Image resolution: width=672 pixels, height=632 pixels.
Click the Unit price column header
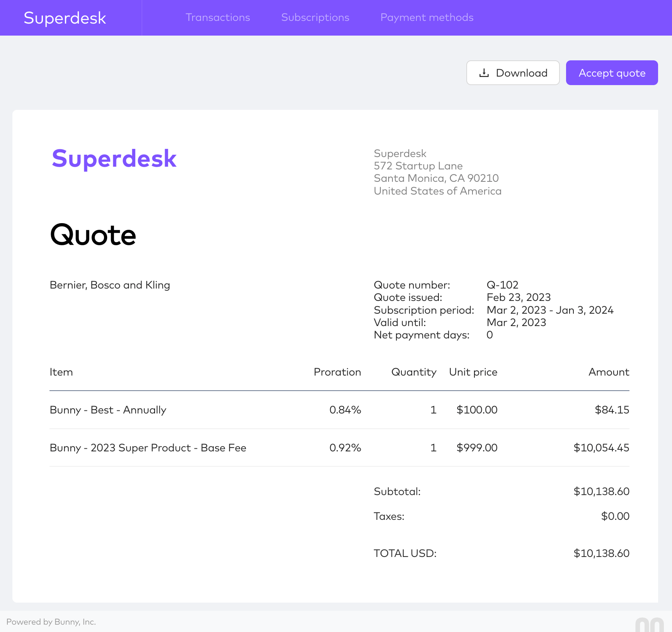[473, 372]
